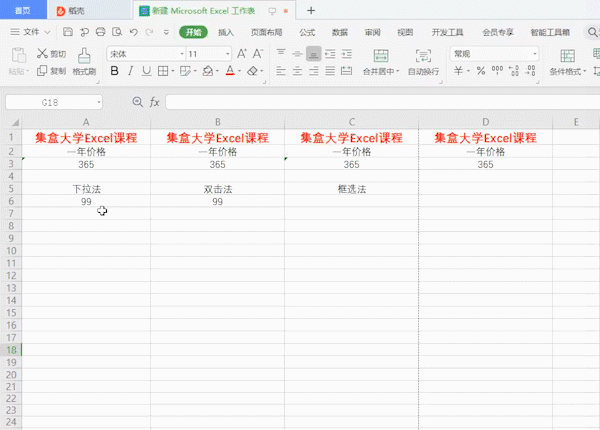The width and height of the screenshot is (600, 430).
Task: Toggle right horizontal text alignment
Action: click(313, 71)
